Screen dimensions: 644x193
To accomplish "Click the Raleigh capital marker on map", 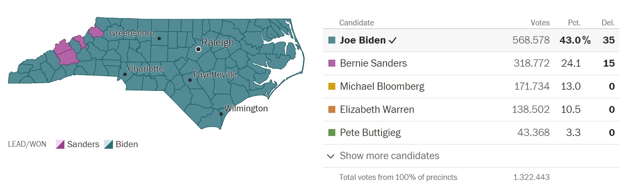I will tap(198, 49).
